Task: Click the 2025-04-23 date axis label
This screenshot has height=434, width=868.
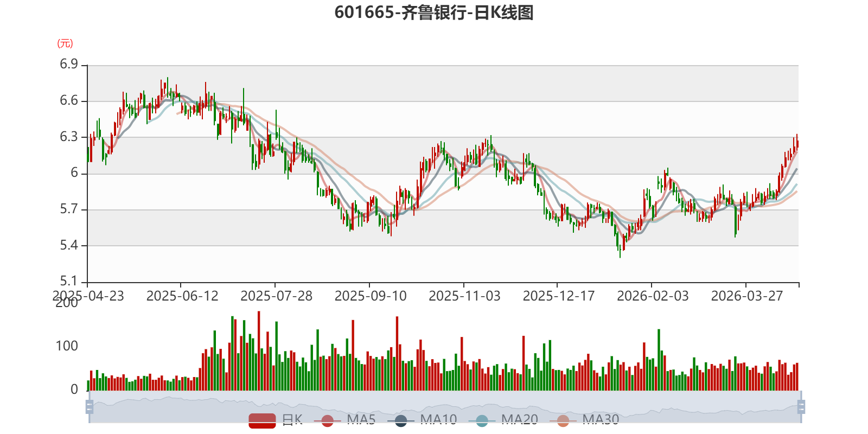Action: (x=88, y=296)
